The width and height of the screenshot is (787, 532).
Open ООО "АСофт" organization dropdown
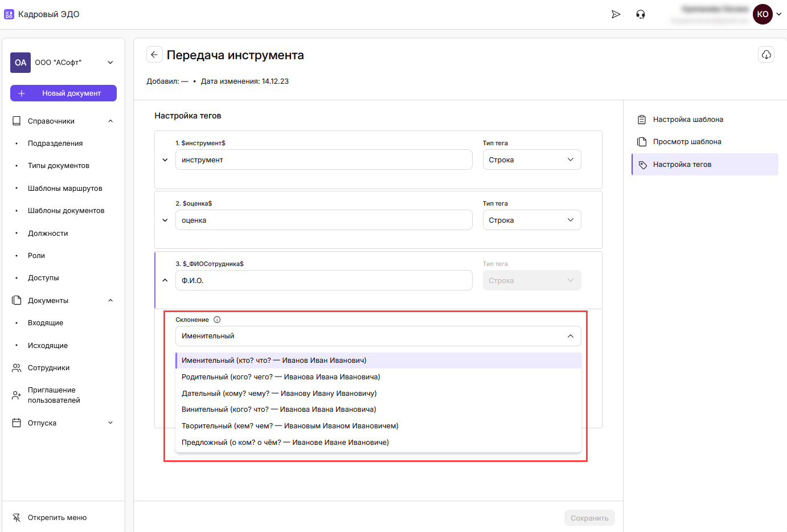pos(110,63)
